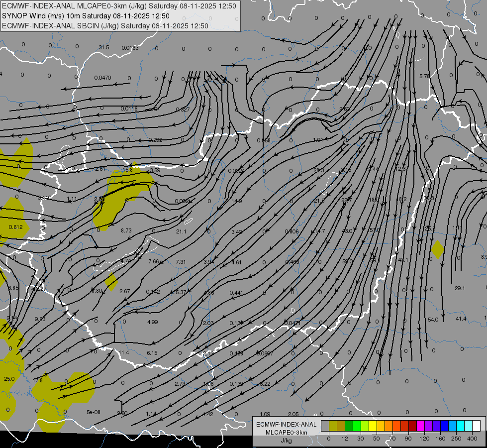Click the legend tick label 250

pyautogui.click(x=456, y=439)
